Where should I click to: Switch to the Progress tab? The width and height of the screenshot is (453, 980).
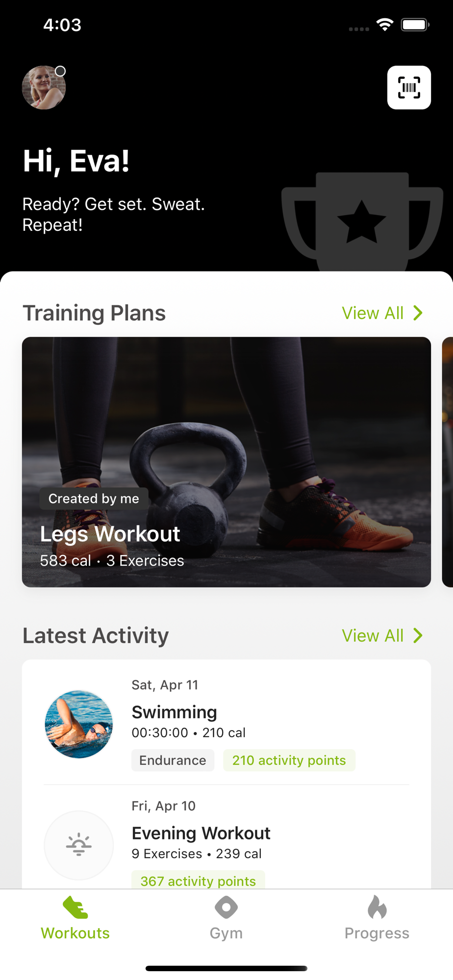click(x=377, y=918)
